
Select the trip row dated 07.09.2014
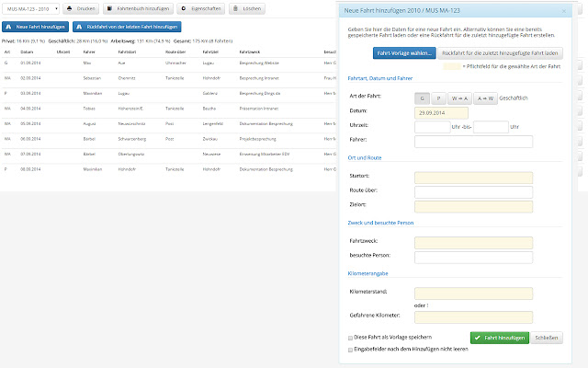click(169, 155)
